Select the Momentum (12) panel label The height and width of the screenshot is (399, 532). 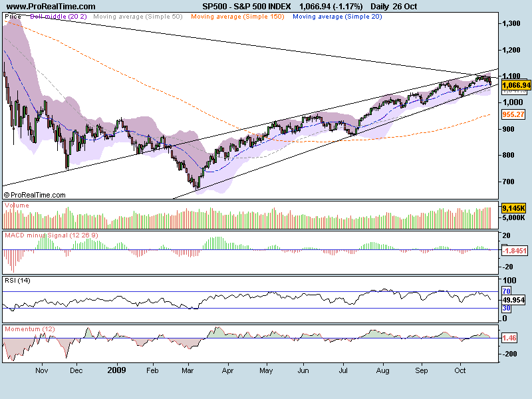click(29, 329)
